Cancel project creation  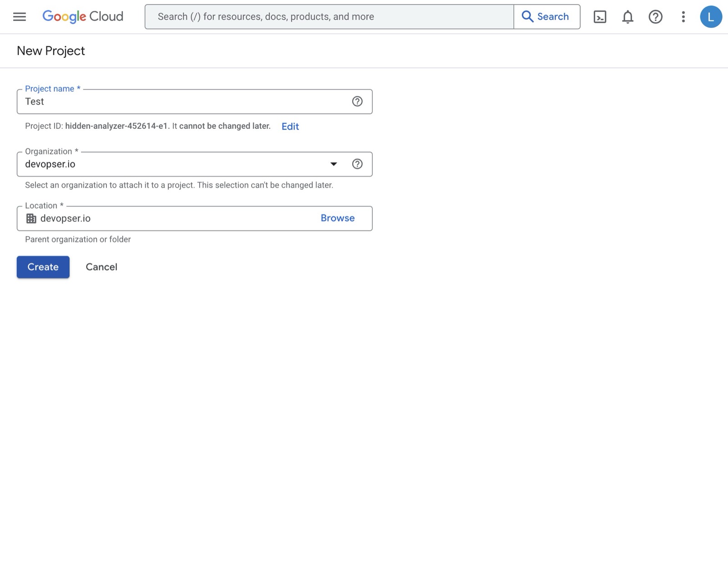click(x=101, y=267)
